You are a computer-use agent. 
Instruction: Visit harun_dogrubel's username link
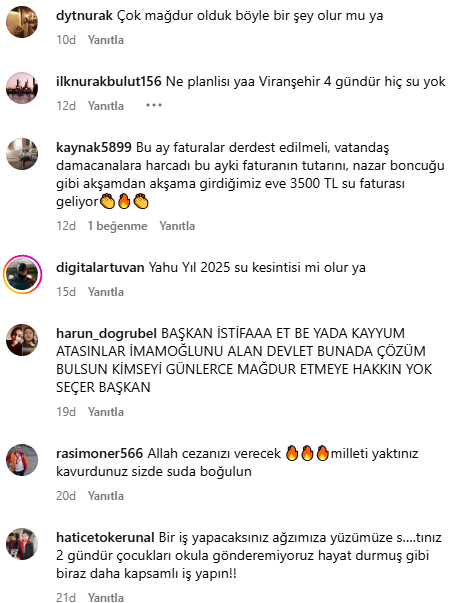click(106, 333)
